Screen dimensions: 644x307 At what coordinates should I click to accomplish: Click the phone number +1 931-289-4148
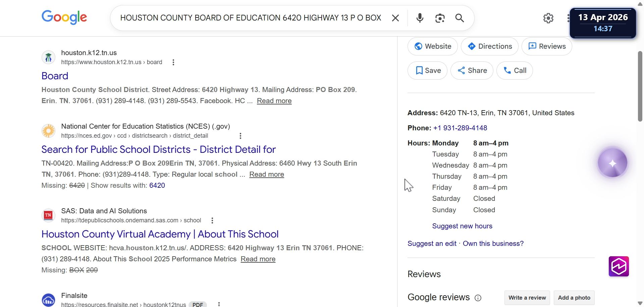click(x=460, y=128)
